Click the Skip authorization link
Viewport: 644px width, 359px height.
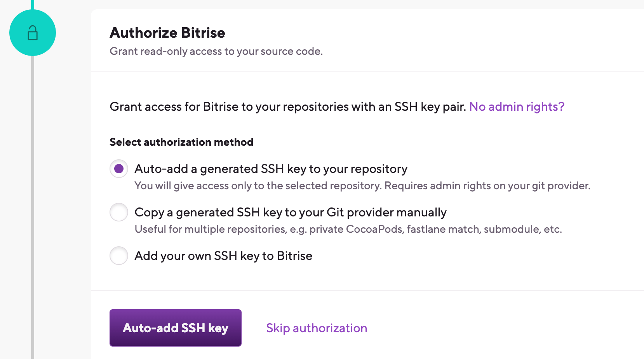(x=317, y=328)
